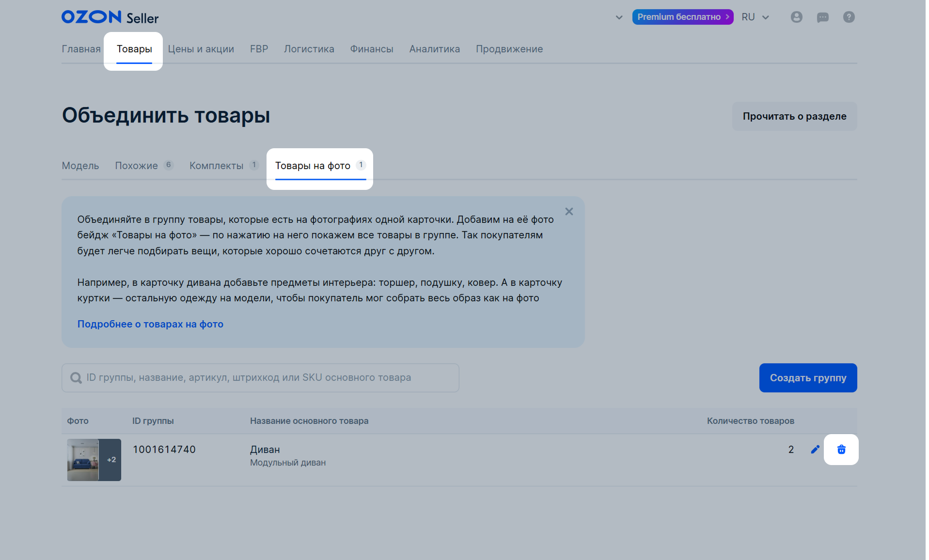
Task: Click Модульный диван subtitle
Action: (288, 463)
